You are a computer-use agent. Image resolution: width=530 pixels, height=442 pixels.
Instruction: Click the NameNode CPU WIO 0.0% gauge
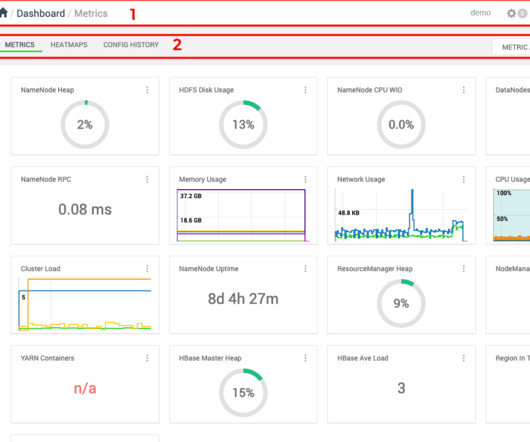[x=401, y=124]
